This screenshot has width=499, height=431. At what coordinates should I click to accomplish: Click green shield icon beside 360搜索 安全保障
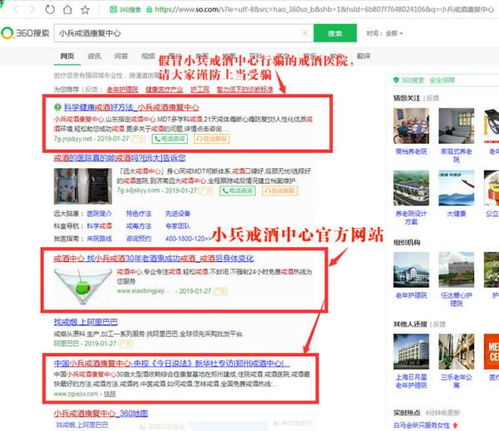396,80
